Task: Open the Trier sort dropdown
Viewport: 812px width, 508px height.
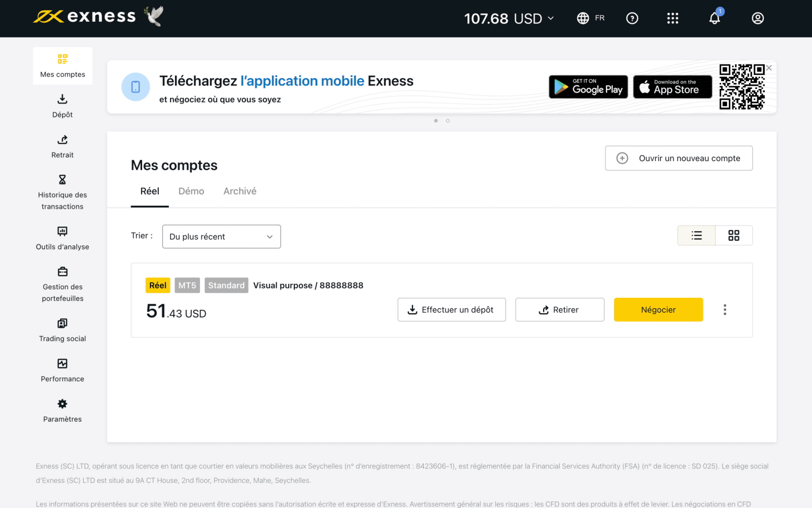Action: point(221,237)
